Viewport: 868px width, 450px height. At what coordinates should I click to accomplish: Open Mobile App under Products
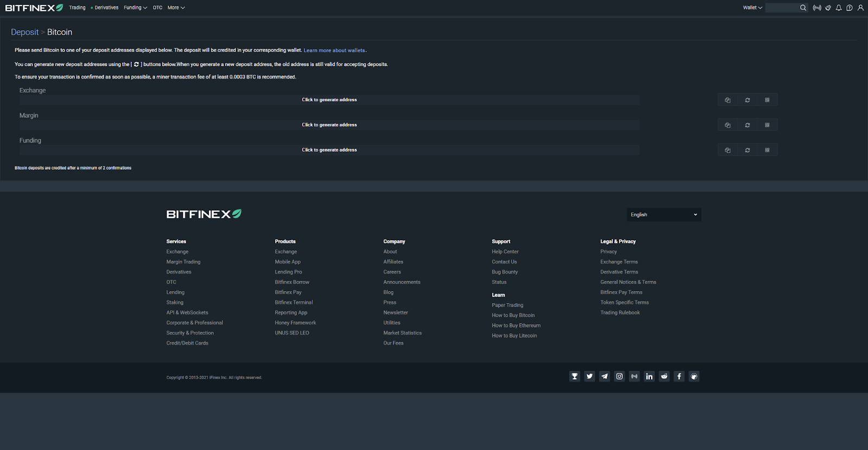pos(288,262)
